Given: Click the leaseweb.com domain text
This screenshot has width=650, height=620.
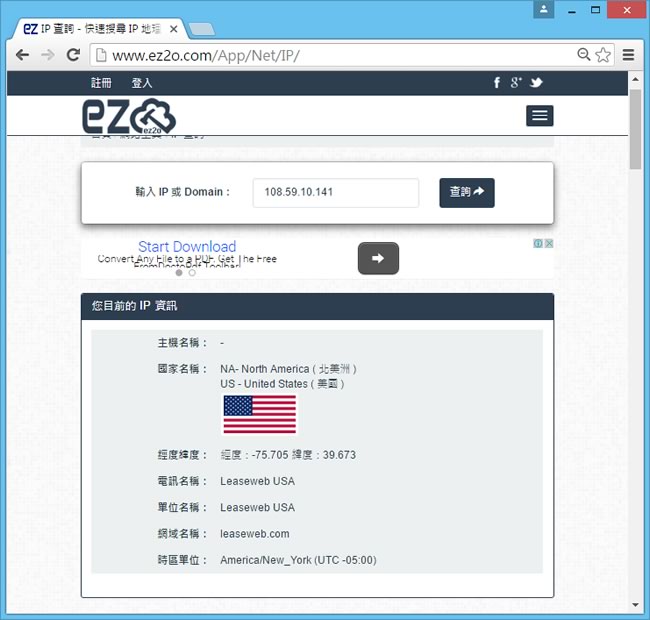Looking at the screenshot, I should point(255,534).
